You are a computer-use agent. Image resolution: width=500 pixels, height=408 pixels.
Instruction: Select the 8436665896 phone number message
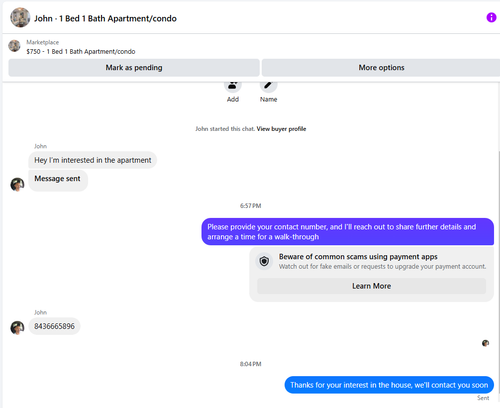coord(54,326)
